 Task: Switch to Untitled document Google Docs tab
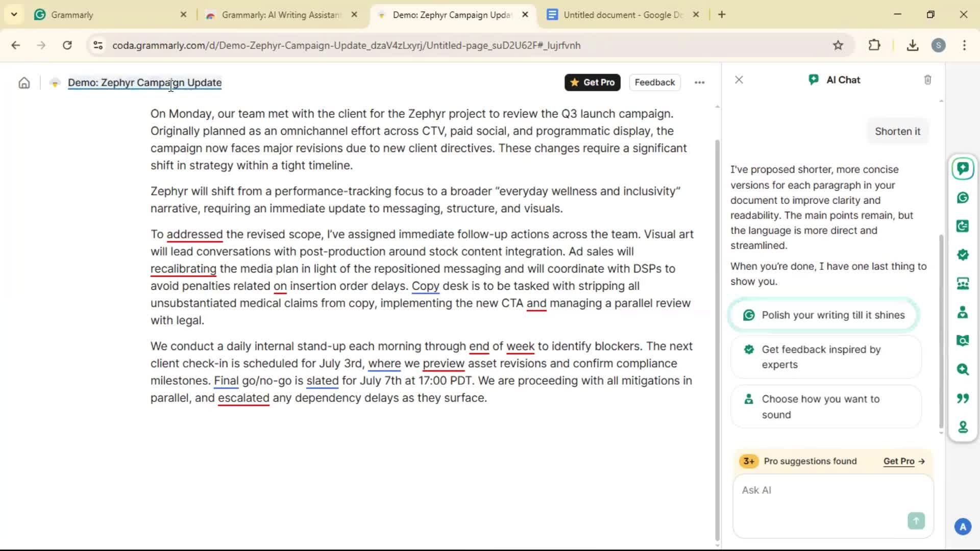[622, 15]
